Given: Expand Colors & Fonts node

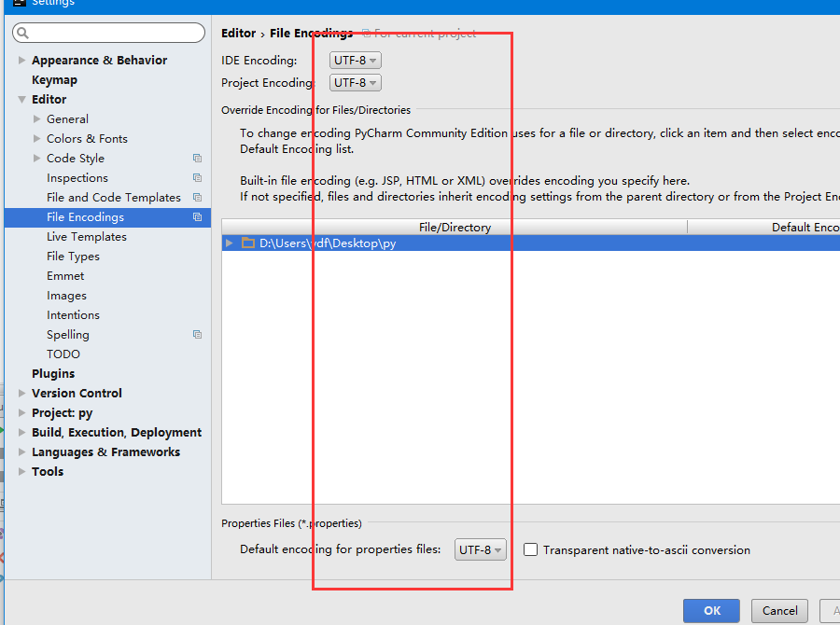Looking at the screenshot, I should pos(37,138).
